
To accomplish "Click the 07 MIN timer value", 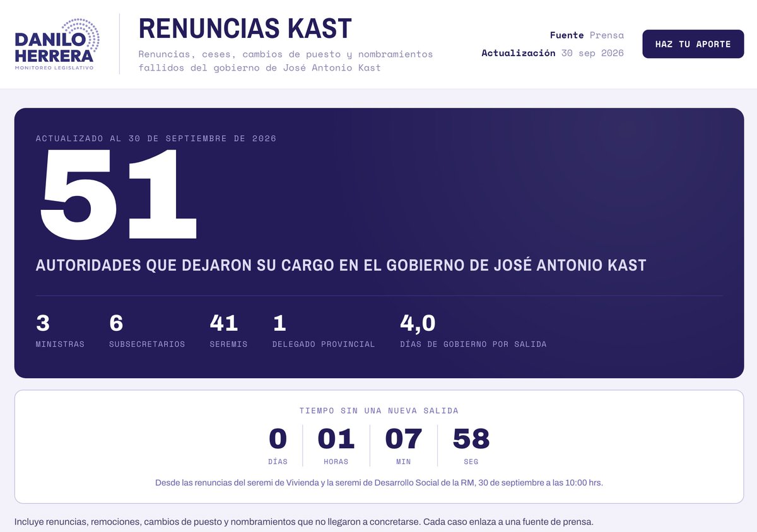I will (x=404, y=445).
